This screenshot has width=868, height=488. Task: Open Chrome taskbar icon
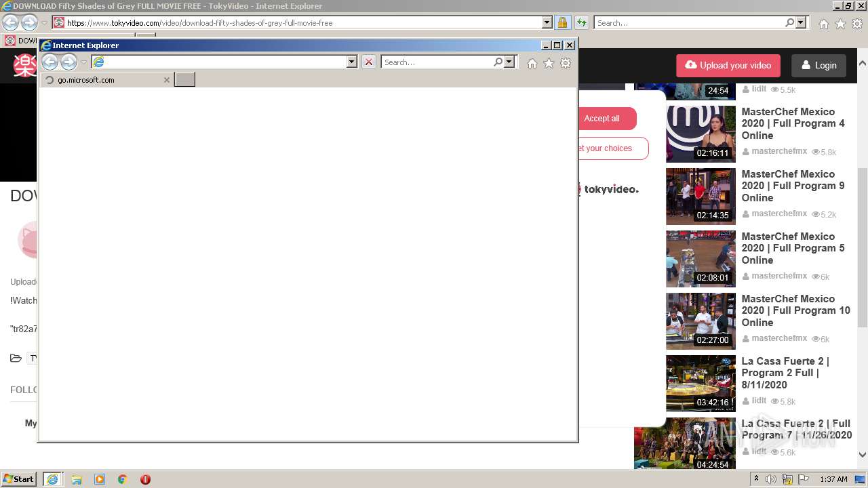point(122,479)
